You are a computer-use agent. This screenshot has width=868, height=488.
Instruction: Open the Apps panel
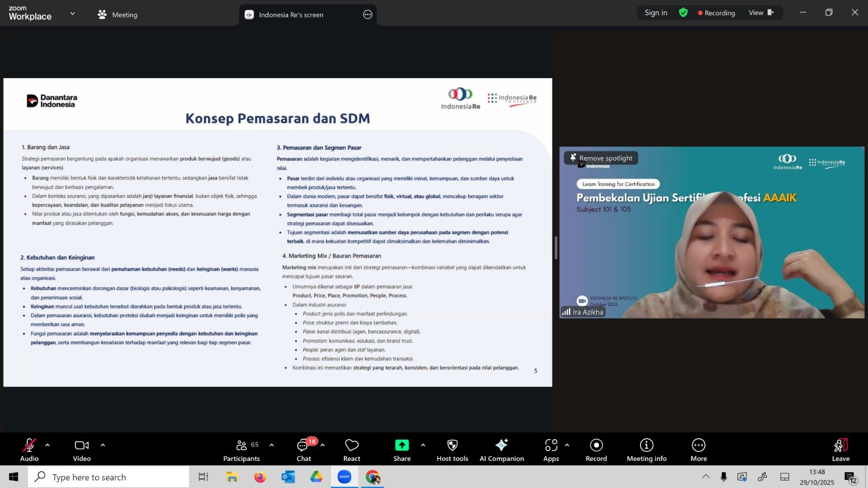[551, 450]
